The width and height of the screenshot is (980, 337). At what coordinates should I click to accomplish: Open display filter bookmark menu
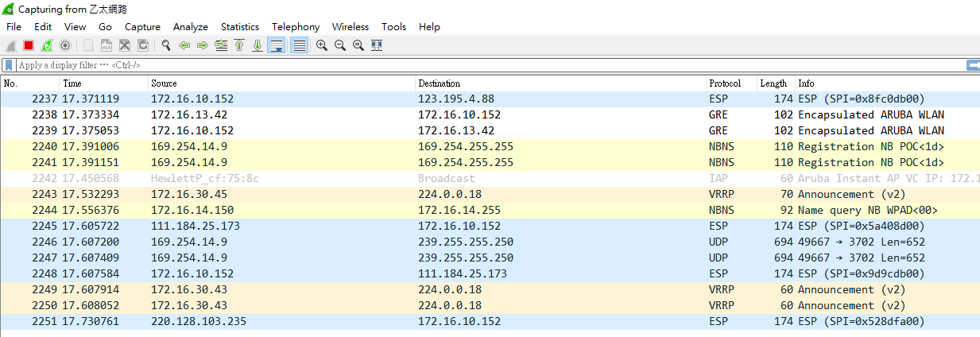(x=9, y=65)
